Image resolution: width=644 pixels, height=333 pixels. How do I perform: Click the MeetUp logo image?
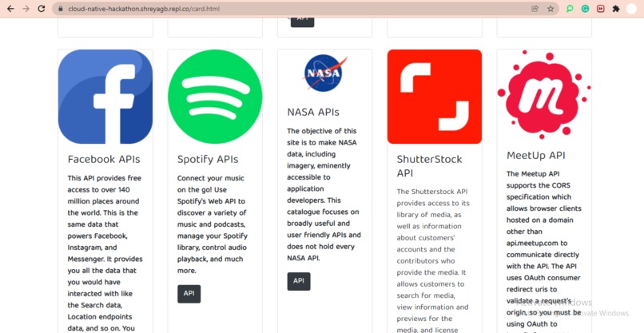point(544,95)
